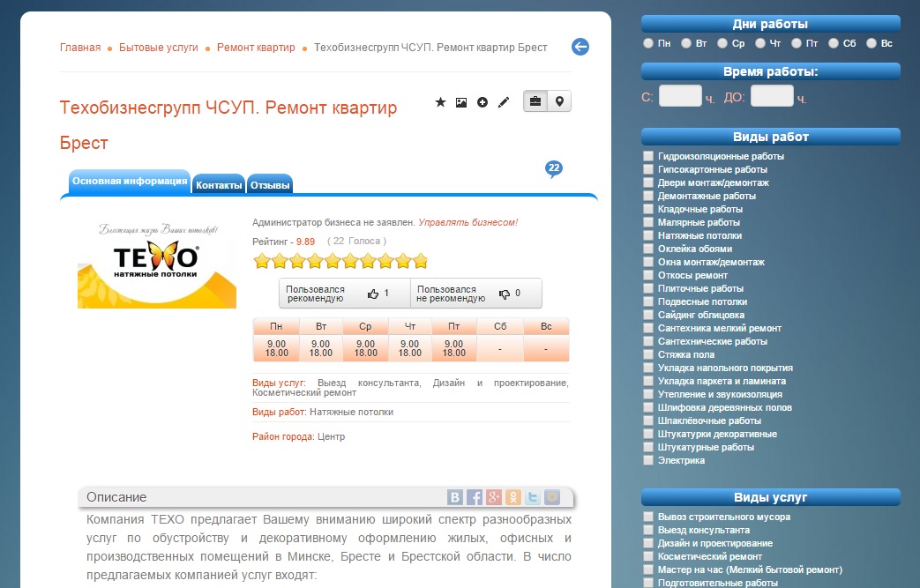This screenshot has width=920, height=588.
Task: Check Плиточные работы checkbox
Action: click(647, 288)
